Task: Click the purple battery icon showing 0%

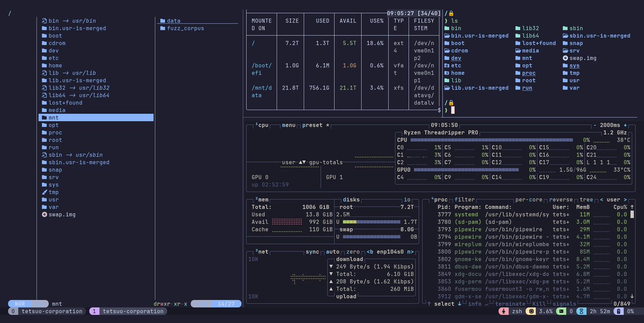Action: [618, 311]
